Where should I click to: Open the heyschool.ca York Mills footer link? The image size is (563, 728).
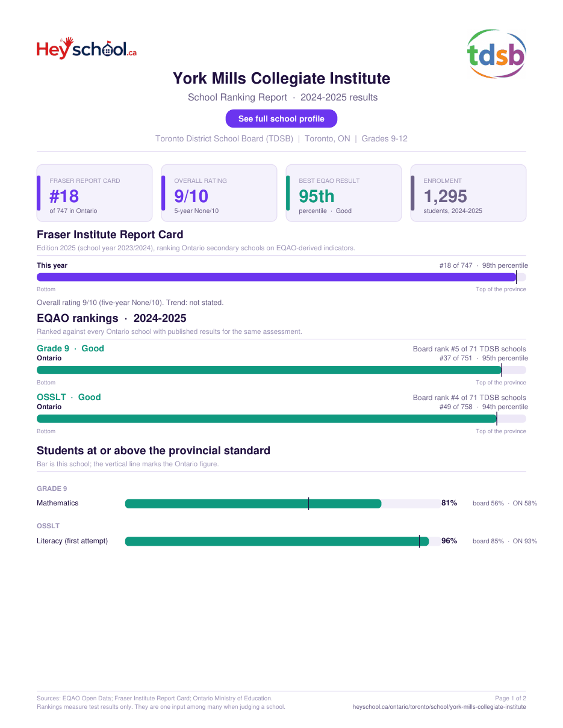pyautogui.click(x=439, y=707)
